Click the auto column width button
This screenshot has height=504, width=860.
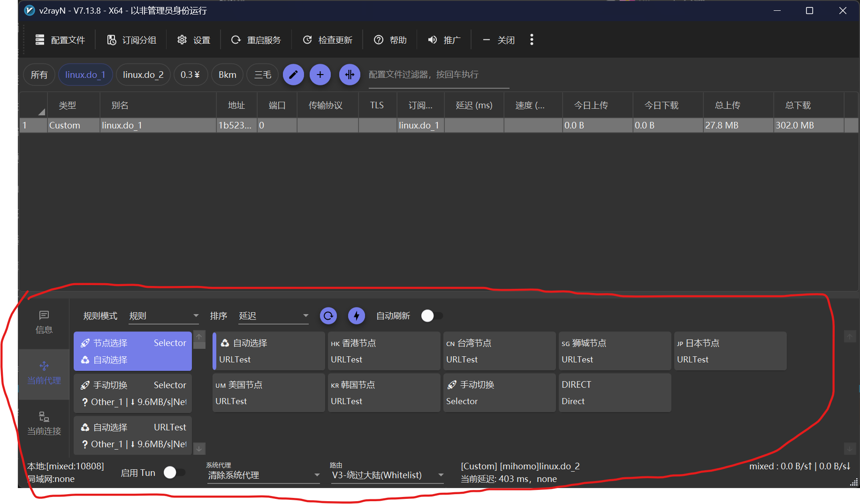click(x=350, y=75)
